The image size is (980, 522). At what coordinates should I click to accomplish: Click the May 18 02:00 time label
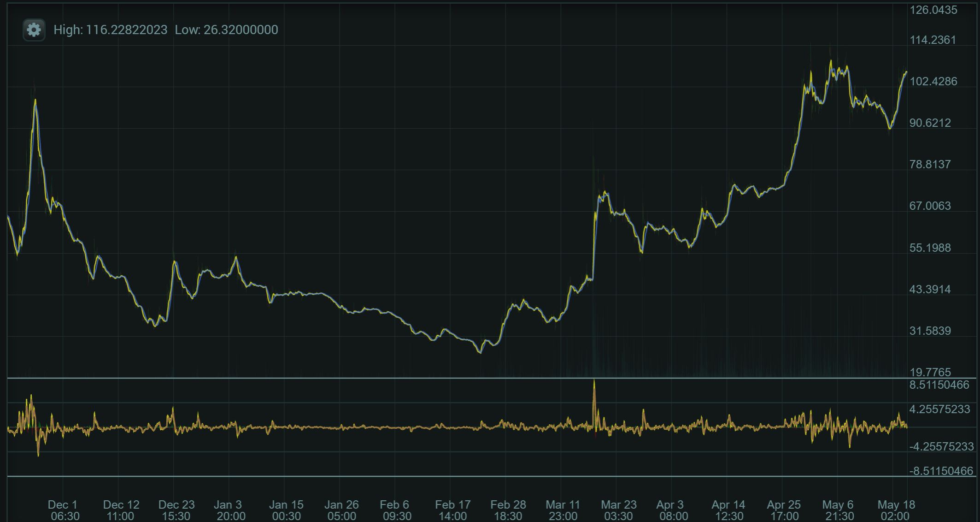click(896, 510)
